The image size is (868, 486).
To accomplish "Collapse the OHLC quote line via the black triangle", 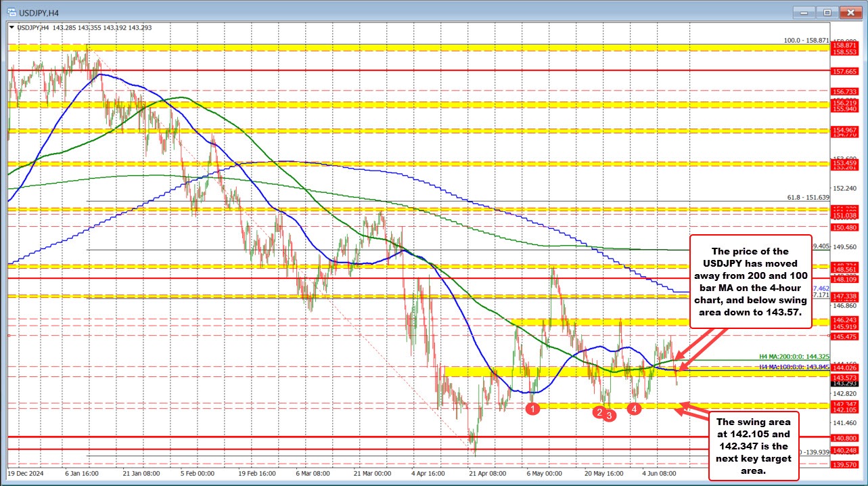I will coord(12,28).
